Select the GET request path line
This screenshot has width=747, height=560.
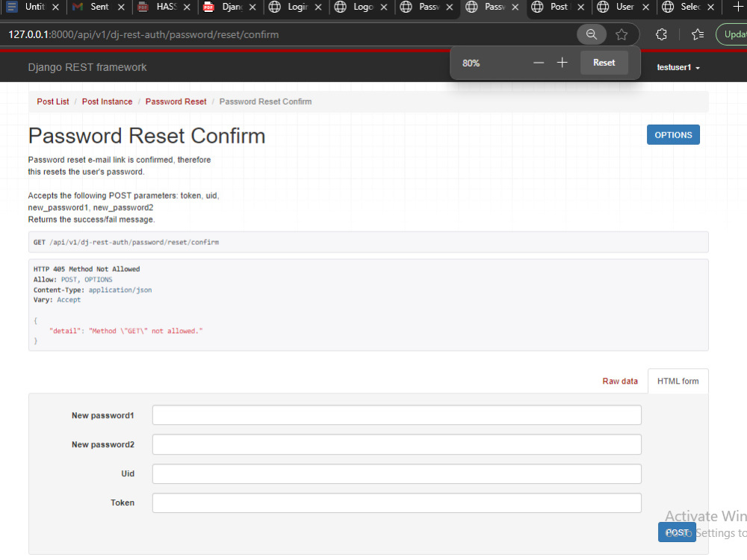tap(126, 243)
